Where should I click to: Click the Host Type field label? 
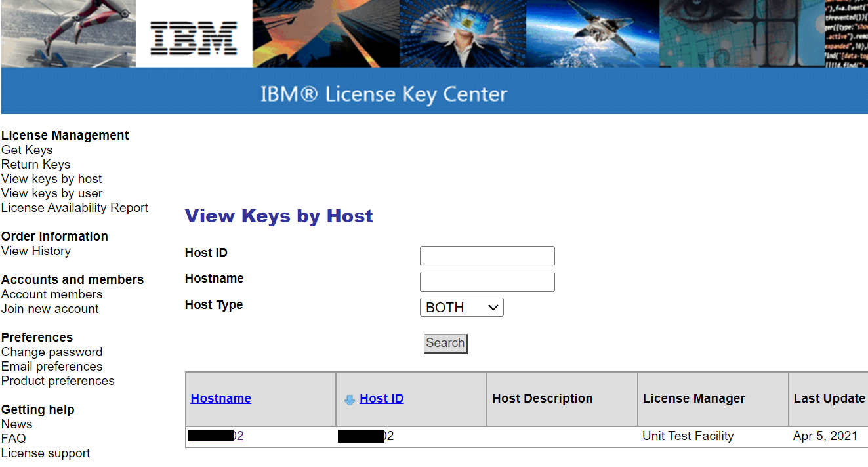[214, 305]
